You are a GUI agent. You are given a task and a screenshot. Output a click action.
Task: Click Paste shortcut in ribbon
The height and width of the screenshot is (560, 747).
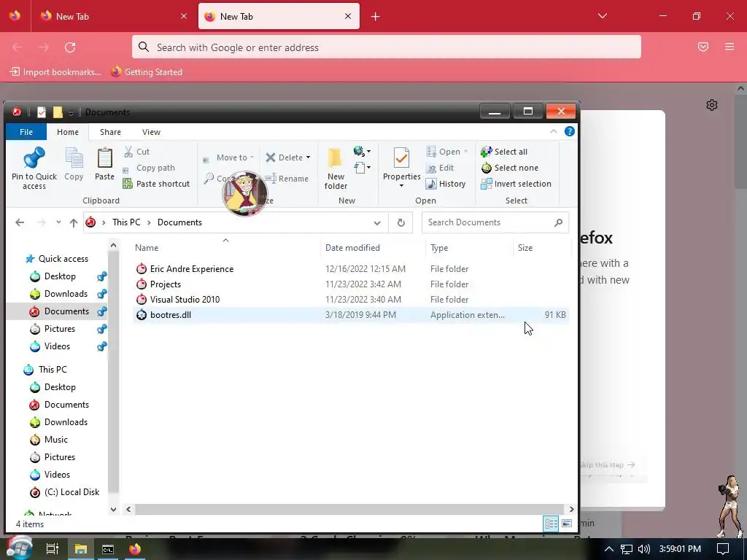click(x=156, y=184)
